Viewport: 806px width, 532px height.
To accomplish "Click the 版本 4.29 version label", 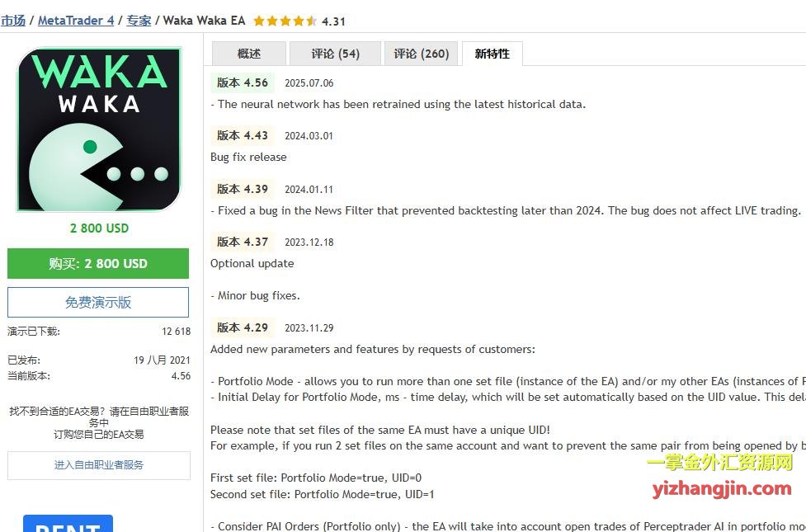I will tap(243, 327).
